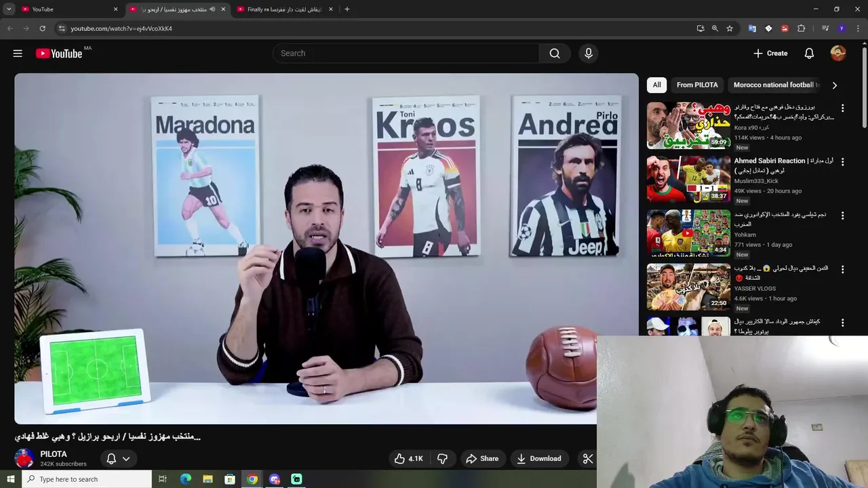The width and height of the screenshot is (868, 488).
Task: Open Kora x90 video thumbnail
Action: click(688, 125)
